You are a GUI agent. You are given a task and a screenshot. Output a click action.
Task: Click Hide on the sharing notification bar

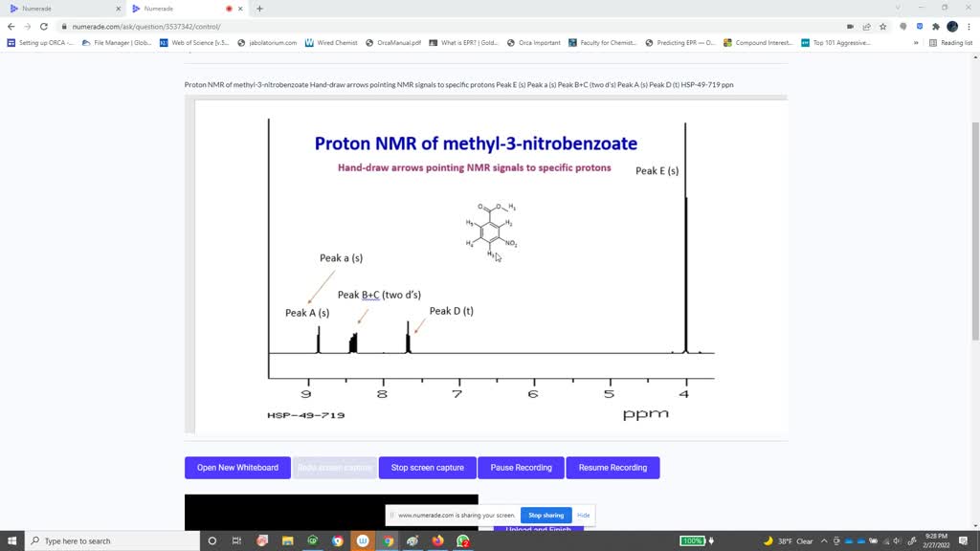point(583,515)
